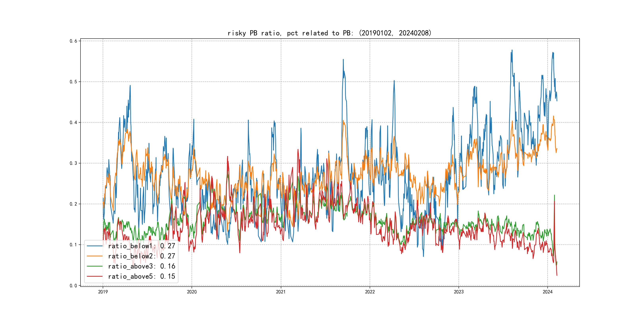Click the 0.1 y-axis tick label
Viewport: 644px width, 322px height.
click(x=73, y=245)
